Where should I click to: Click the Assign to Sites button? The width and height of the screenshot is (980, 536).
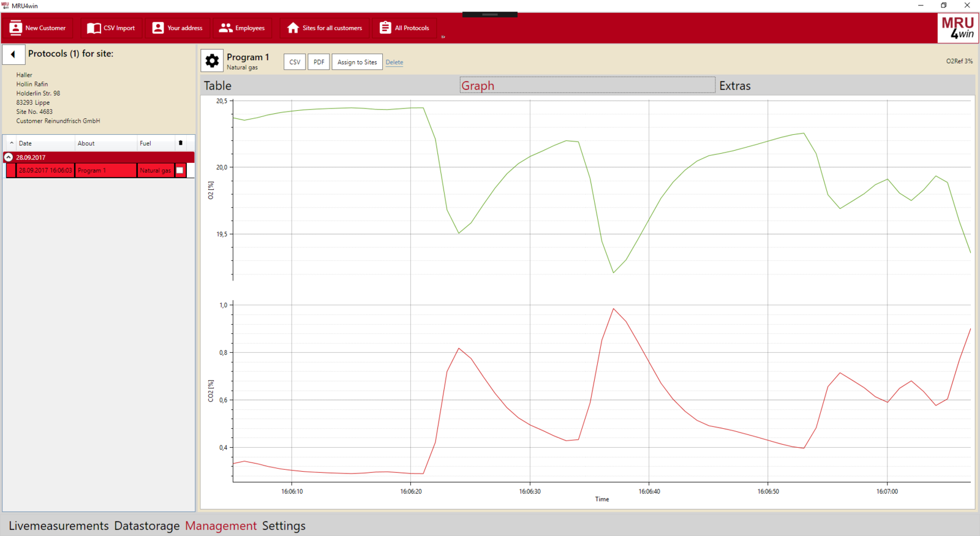point(357,62)
